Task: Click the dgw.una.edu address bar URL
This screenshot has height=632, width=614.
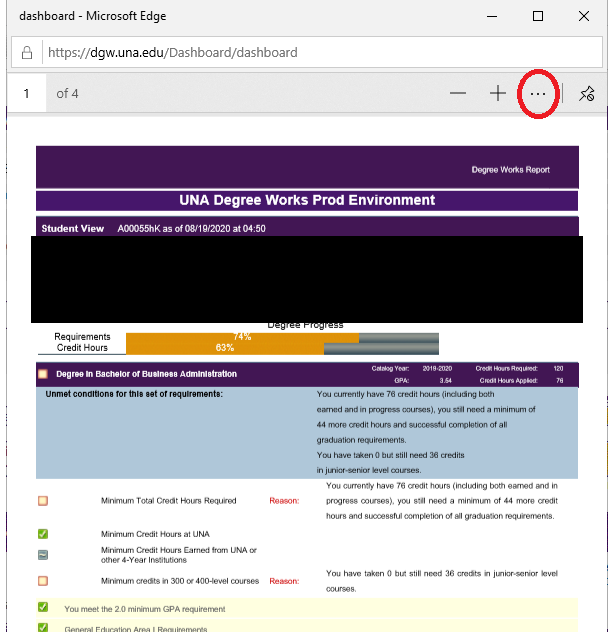Action: coord(173,52)
